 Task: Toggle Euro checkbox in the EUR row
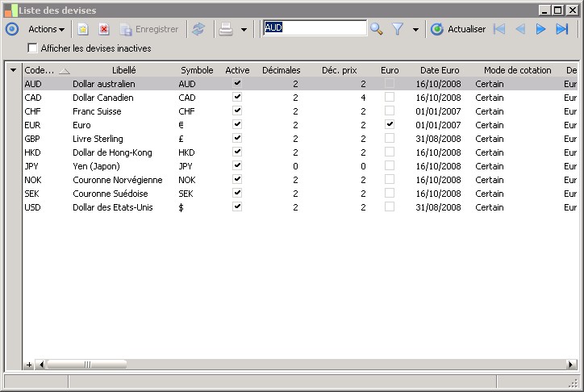click(x=390, y=124)
